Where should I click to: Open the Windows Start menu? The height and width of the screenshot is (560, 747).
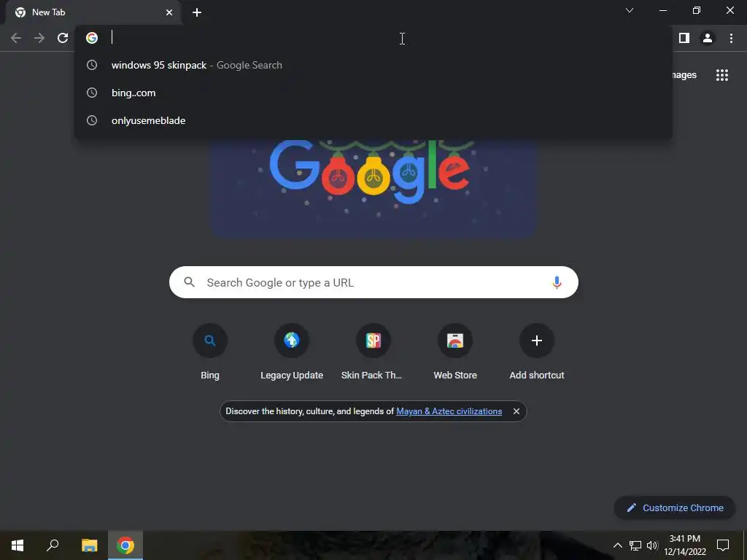click(18, 545)
